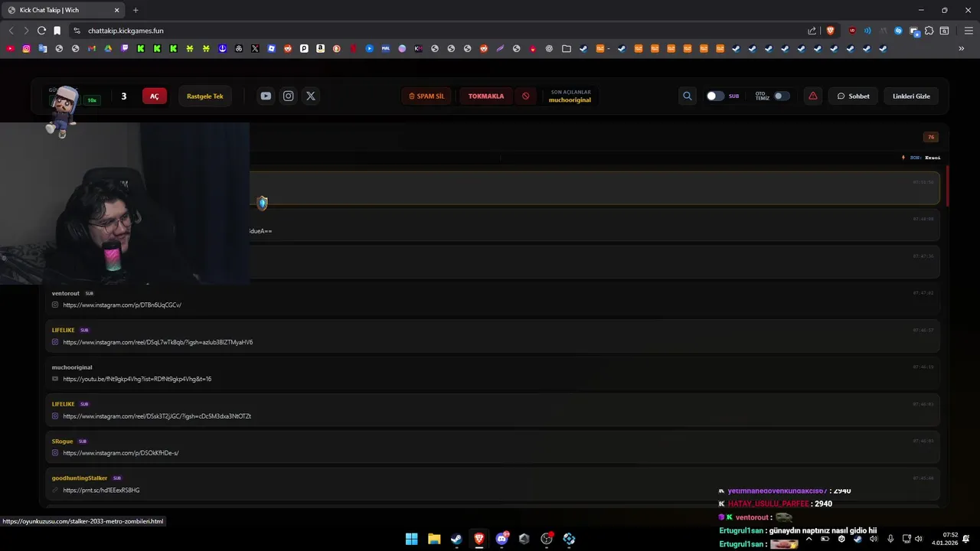Click muchooriginal under SON AÇILANLAR
Viewport: 980px width, 551px height.
[570, 100]
